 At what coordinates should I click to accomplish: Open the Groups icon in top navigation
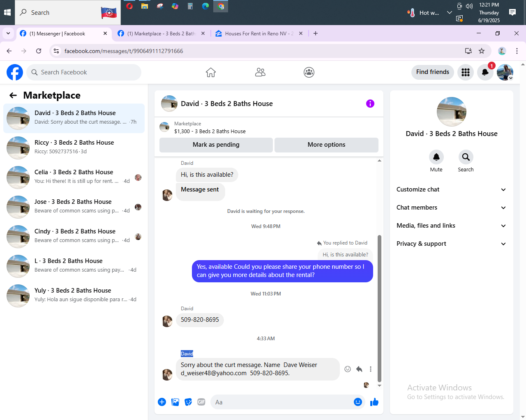[309, 72]
